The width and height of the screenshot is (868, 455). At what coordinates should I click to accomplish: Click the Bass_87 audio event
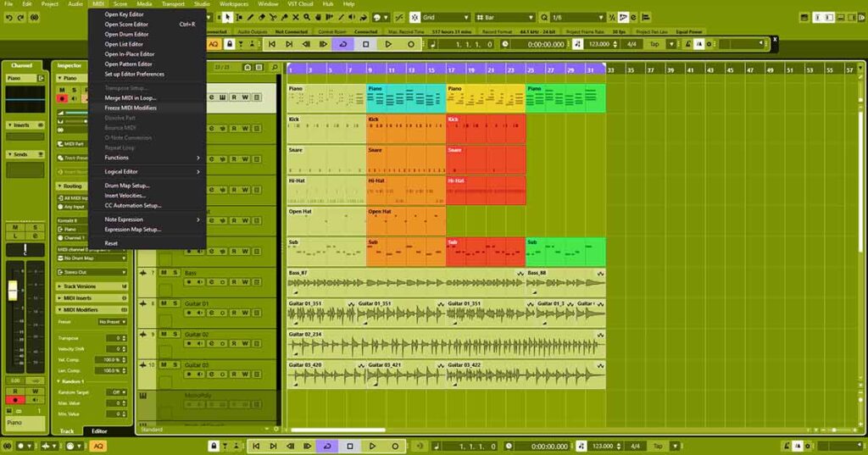click(406, 282)
